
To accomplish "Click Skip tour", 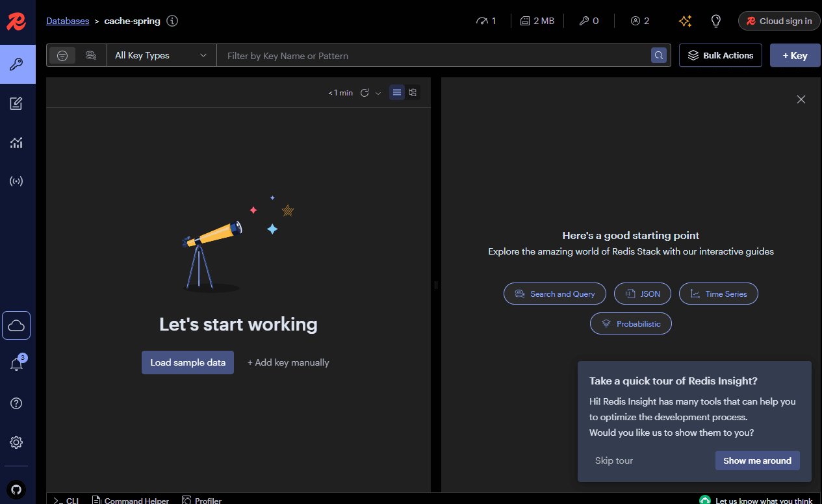I will tap(614, 460).
